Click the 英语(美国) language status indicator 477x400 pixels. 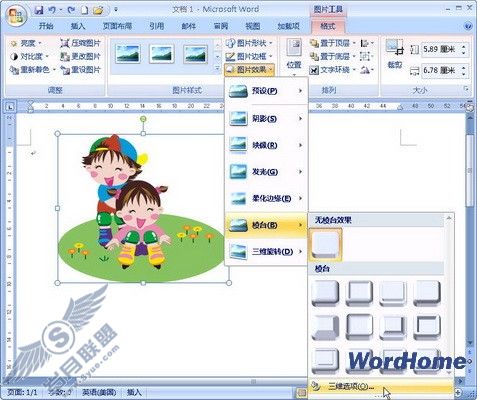click(x=99, y=392)
